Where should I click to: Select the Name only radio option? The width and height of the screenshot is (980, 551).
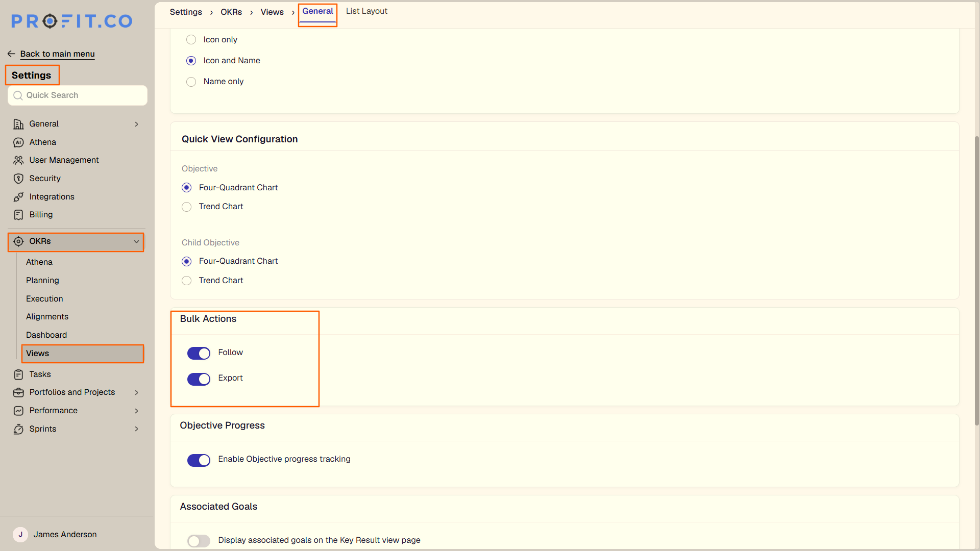point(191,82)
